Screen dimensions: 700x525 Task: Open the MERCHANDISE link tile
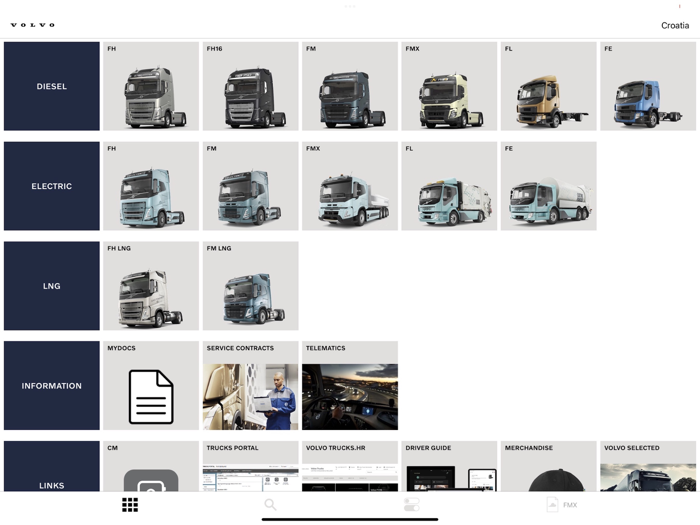pyautogui.click(x=549, y=467)
